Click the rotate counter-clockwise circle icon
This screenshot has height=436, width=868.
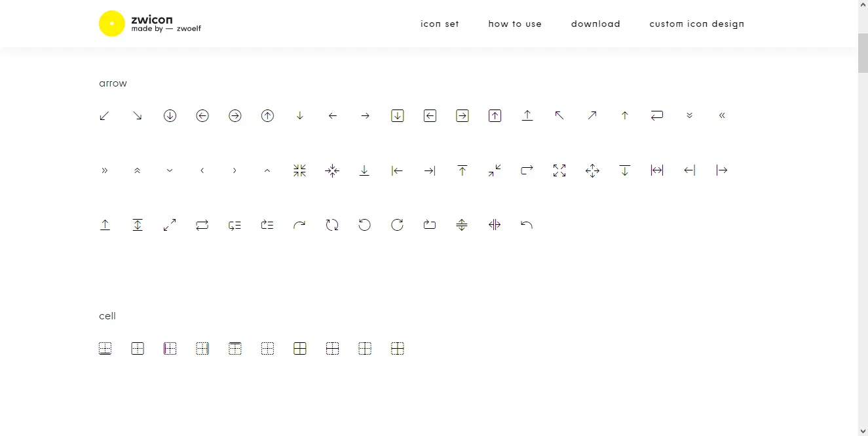pos(365,225)
